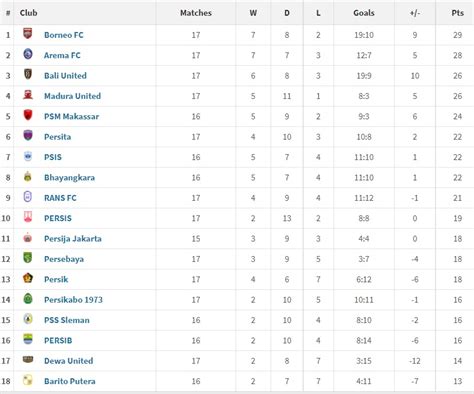Click the PSM Makassar red crest
The image size is (474, 394).
(28, 115)
